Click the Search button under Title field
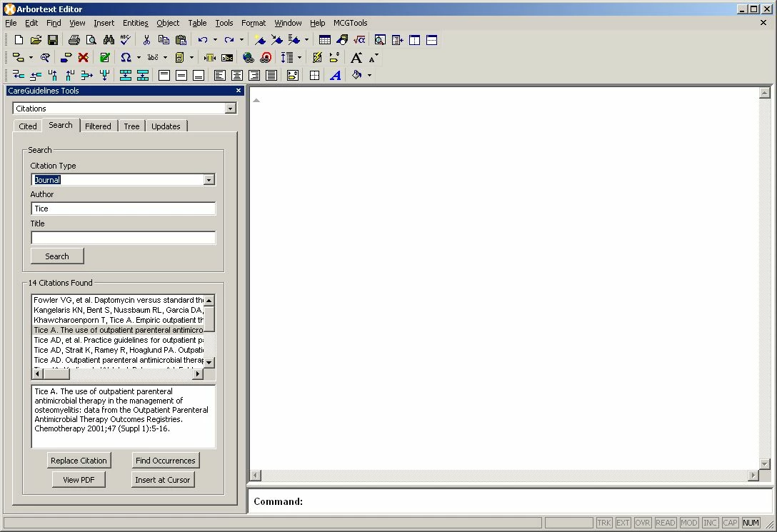Viewport: 777px width, 532px height. [x=57, y=256]
